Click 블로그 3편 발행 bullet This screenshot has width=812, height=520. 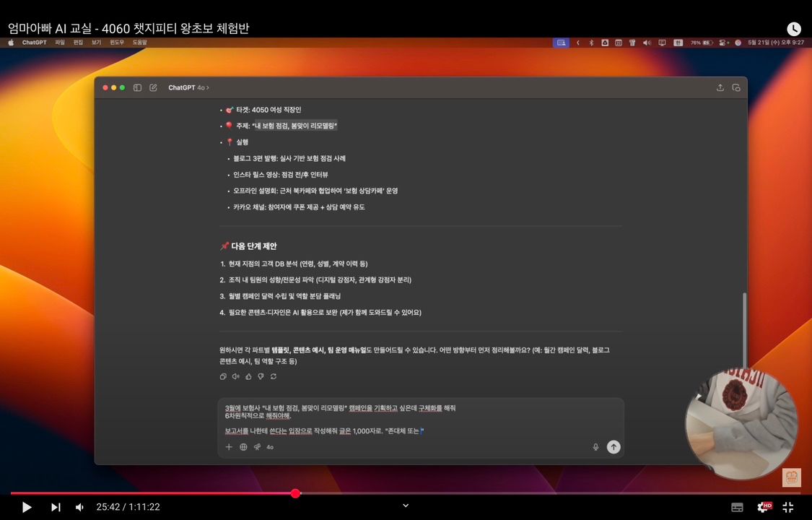tap(289, 158)
